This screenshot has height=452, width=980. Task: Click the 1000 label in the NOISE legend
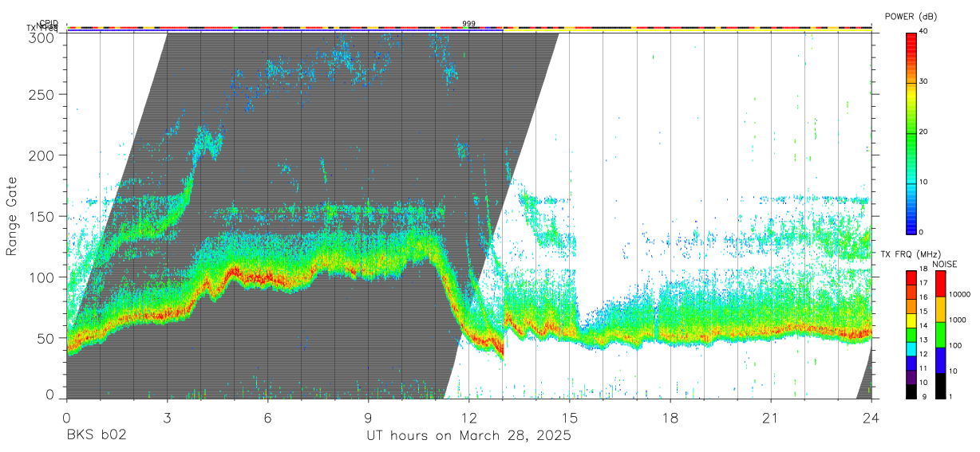click(x=958, y=320)
